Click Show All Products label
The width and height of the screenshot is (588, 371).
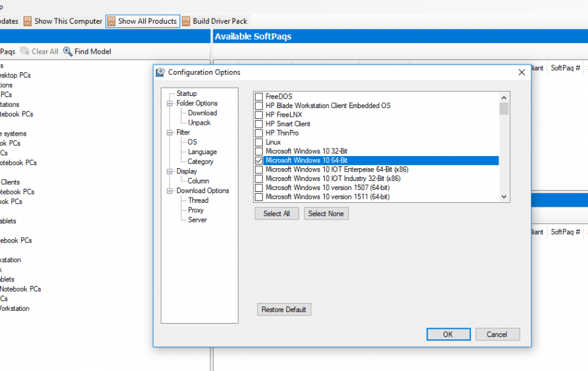(148, 21)
